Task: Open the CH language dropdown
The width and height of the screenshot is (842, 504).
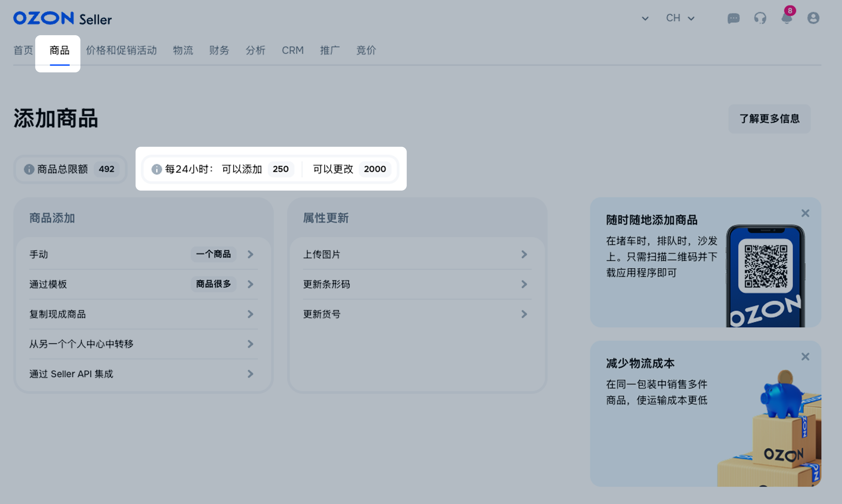Action: click(680, 18)
